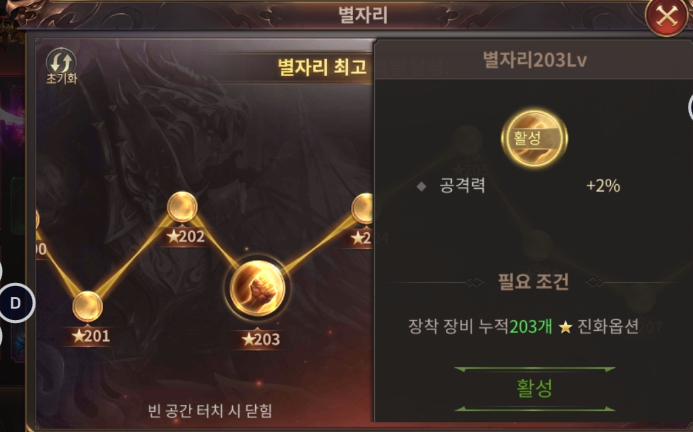The width and height of the screenshot is (693, 432).
Task: Click the 필요 조건 section heading
Action: 533,282
